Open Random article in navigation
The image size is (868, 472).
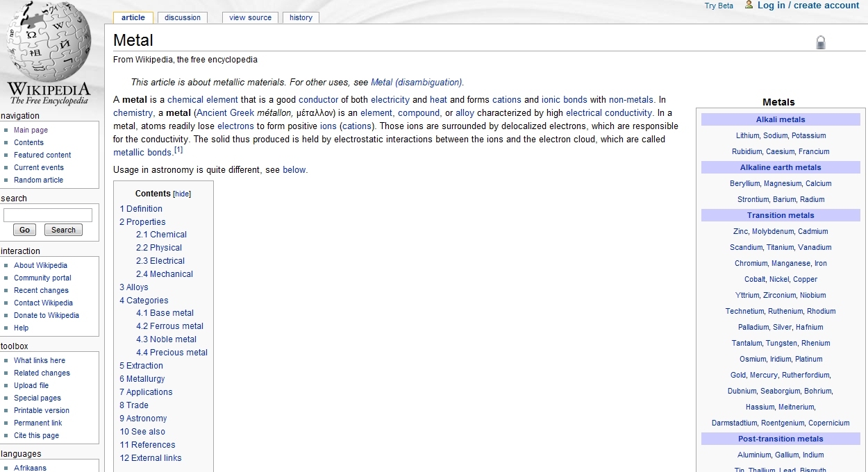(38, 180)
